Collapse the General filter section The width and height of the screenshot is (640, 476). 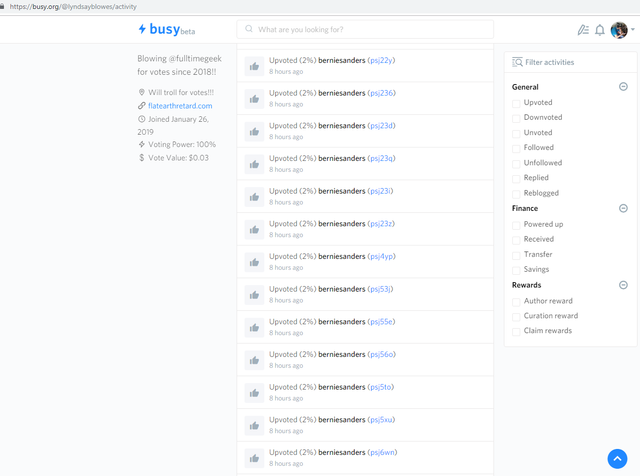coord(623,87)
